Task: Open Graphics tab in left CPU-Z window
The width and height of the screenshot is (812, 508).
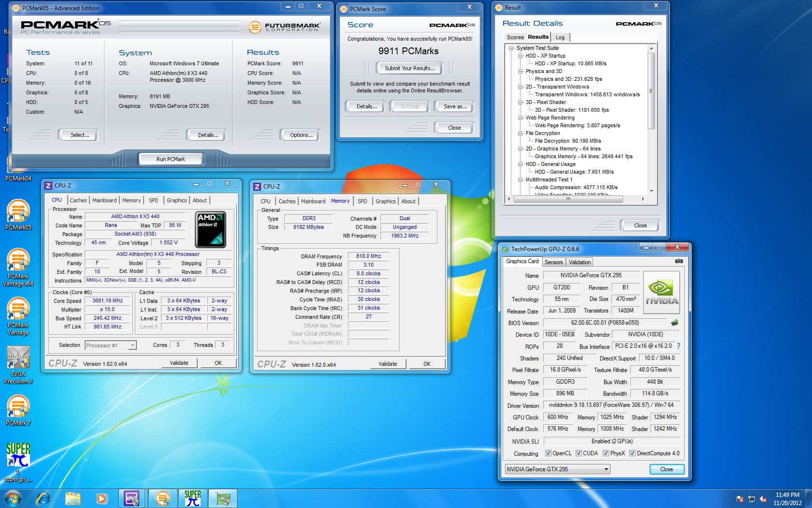Action: coord(176,200)
